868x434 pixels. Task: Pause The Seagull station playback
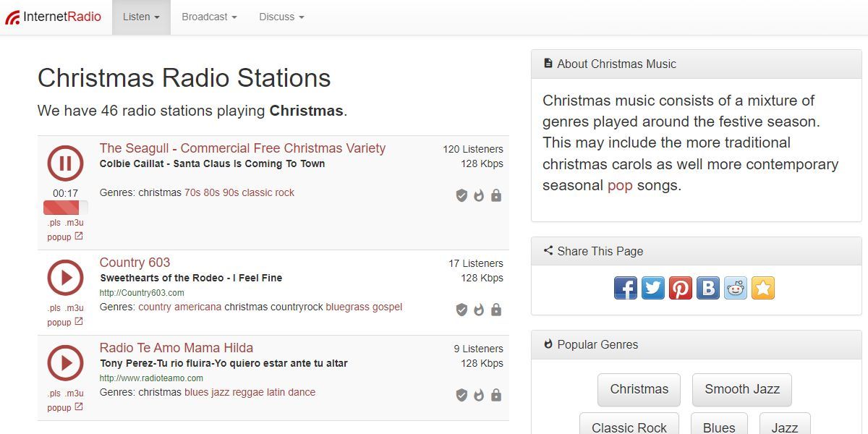click(65, 163)
